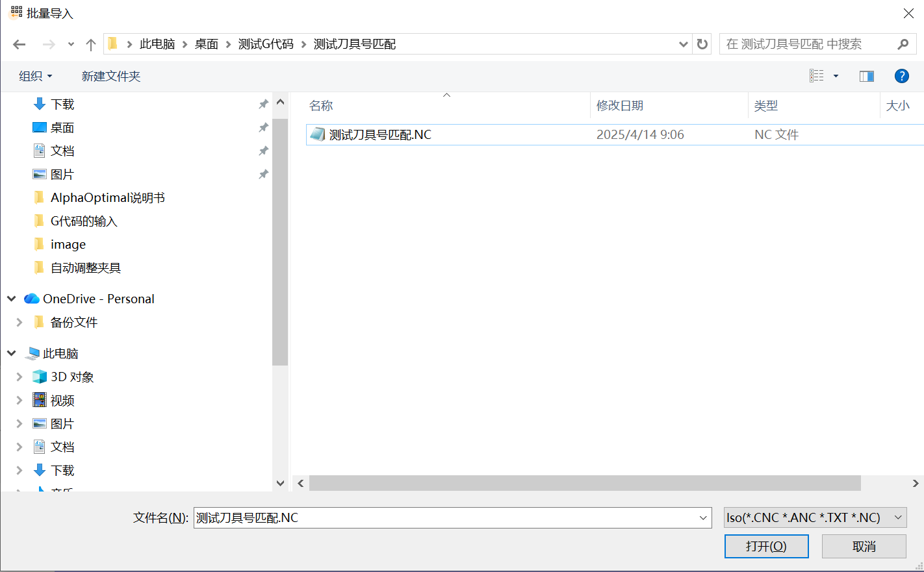
Task: Toggle the preview pane button
Action: click(866, 76)
